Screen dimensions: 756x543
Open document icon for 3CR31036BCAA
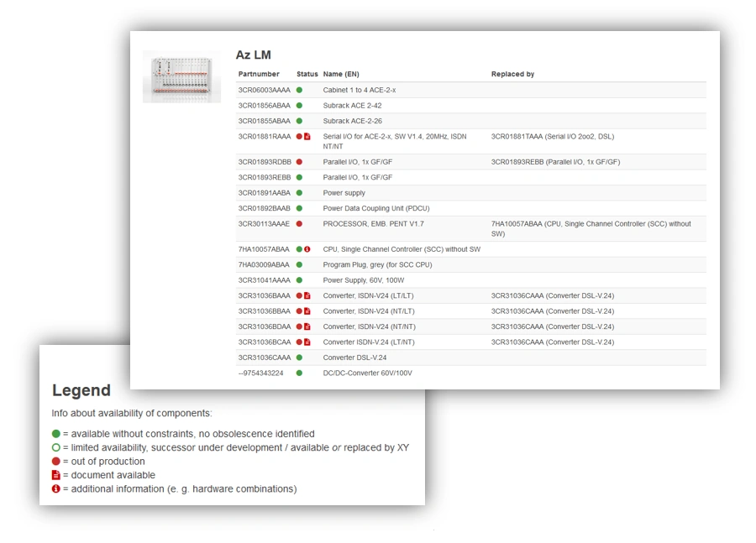coord(307,342)
